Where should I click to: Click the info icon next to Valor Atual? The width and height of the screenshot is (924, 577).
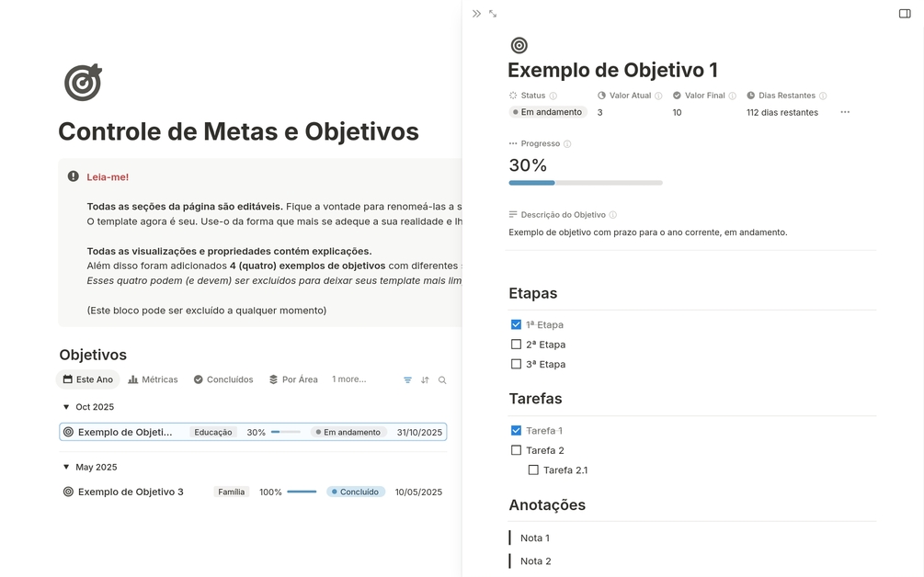[658, 96]
